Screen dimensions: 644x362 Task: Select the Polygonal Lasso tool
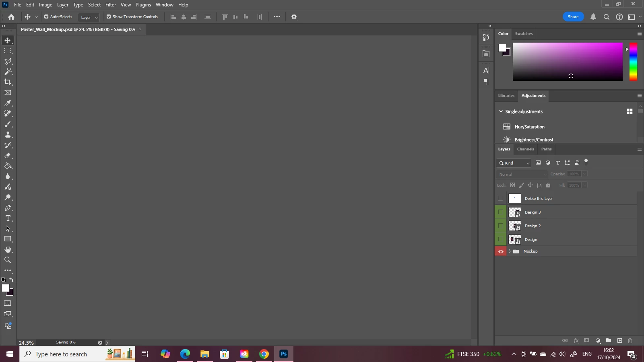8,61
